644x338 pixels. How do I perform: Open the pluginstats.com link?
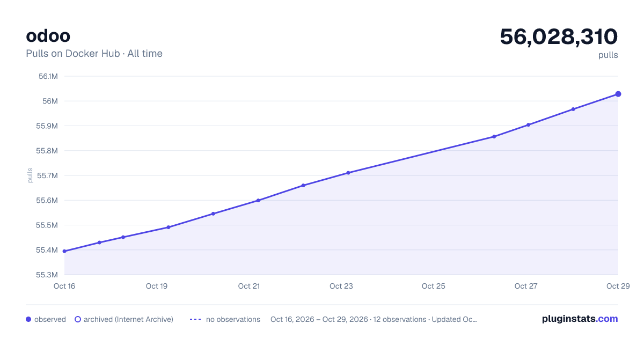580,319
